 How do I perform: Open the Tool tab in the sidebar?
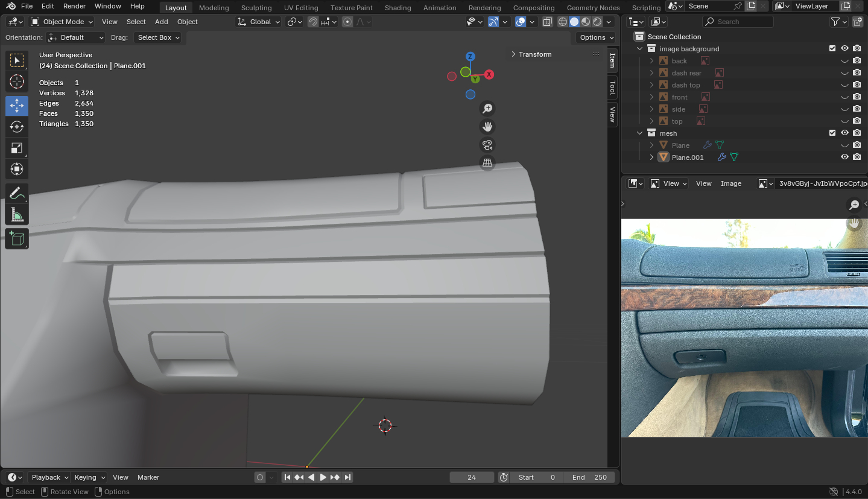[x=612, y=87]
